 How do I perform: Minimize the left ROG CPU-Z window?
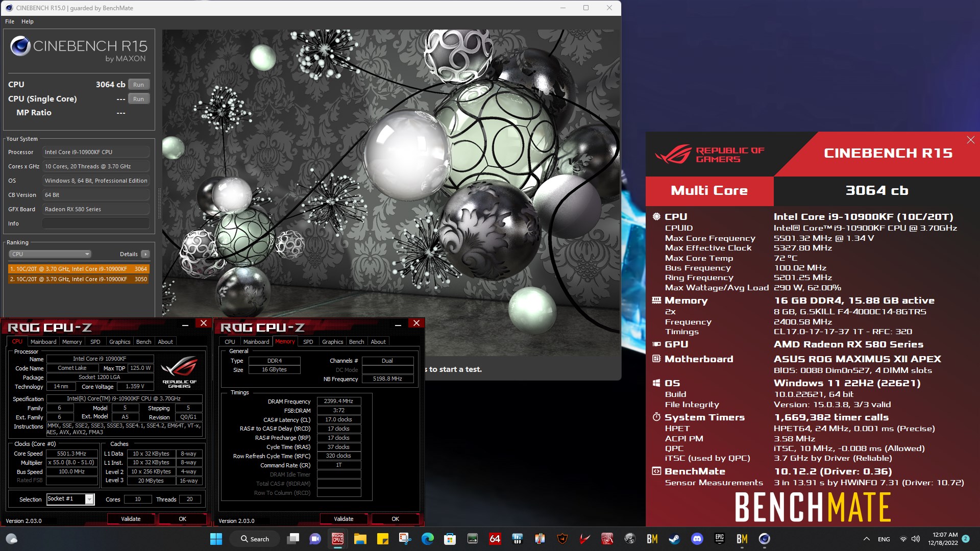(x=185, y=324)
